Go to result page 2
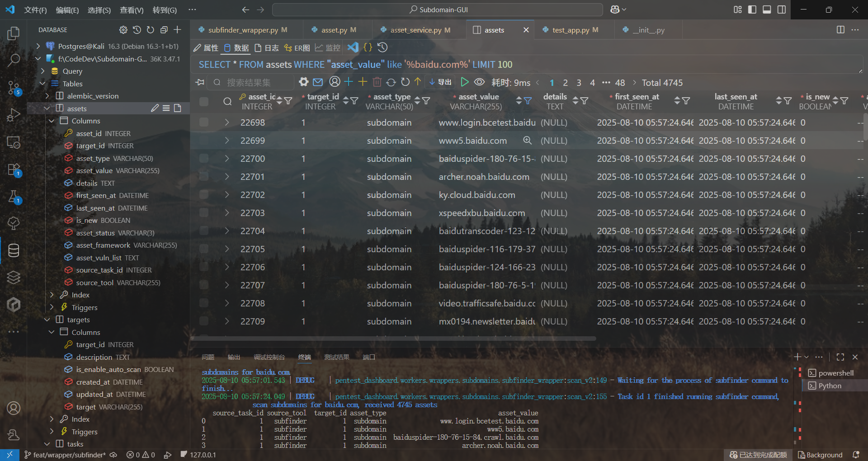 565,83
